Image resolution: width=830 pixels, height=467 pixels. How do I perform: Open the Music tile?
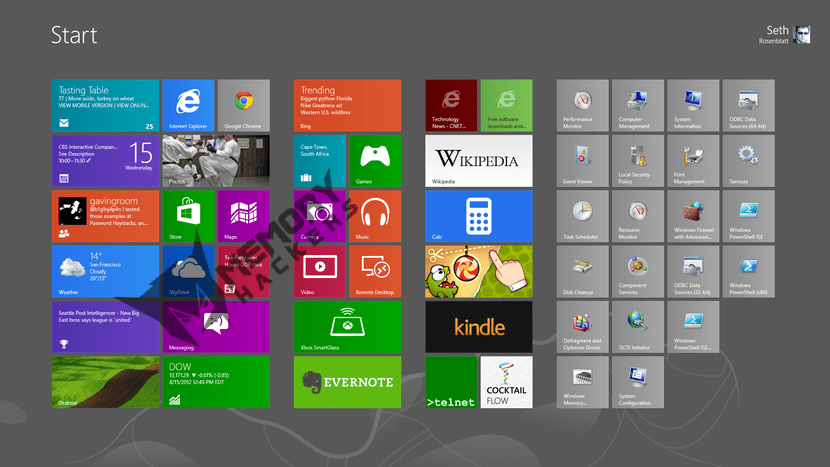click(x=375, y=216)
